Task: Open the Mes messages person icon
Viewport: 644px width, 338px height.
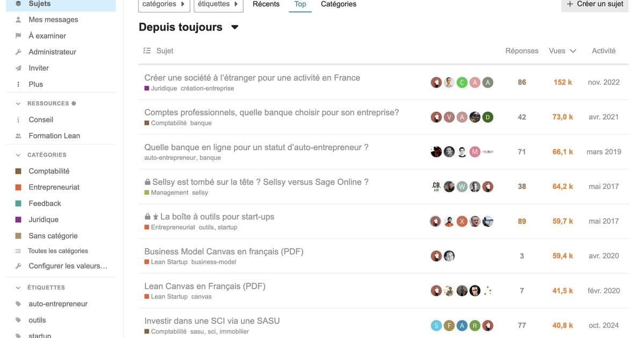Action: (x=18, y=20)
